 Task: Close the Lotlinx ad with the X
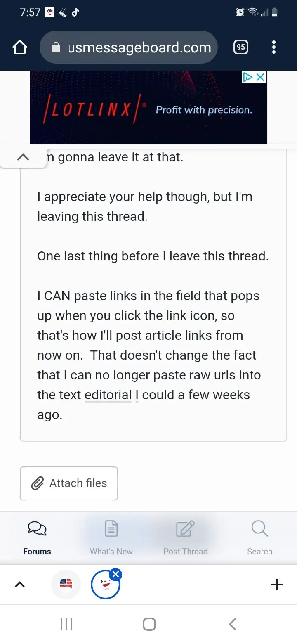[261, 77]
